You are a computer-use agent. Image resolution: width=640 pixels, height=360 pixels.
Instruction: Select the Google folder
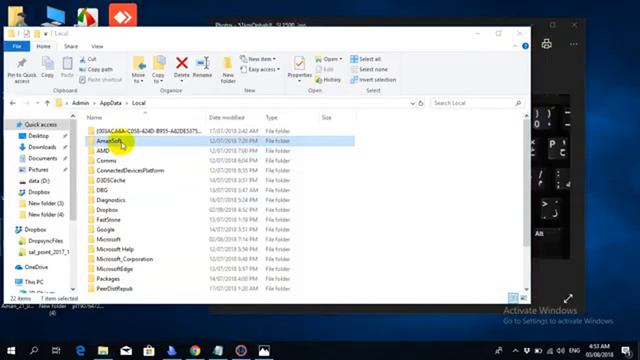pos(105,229)
